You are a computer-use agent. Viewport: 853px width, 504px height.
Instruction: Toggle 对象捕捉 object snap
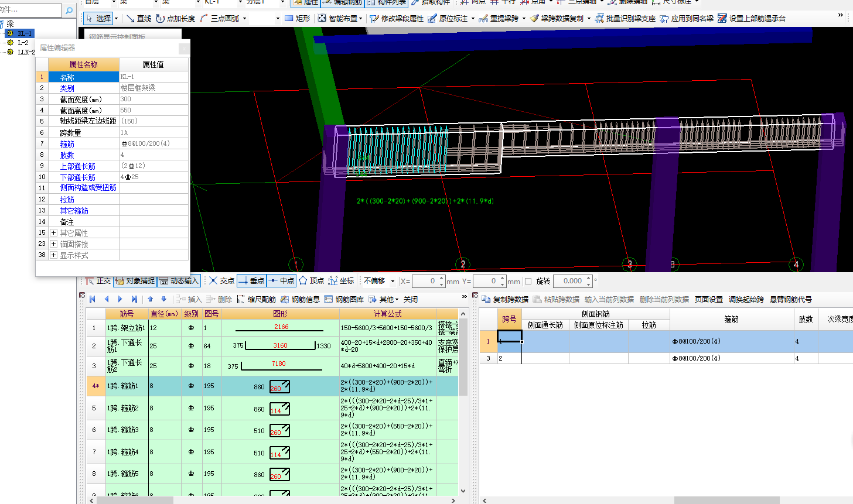click(135, 281)
